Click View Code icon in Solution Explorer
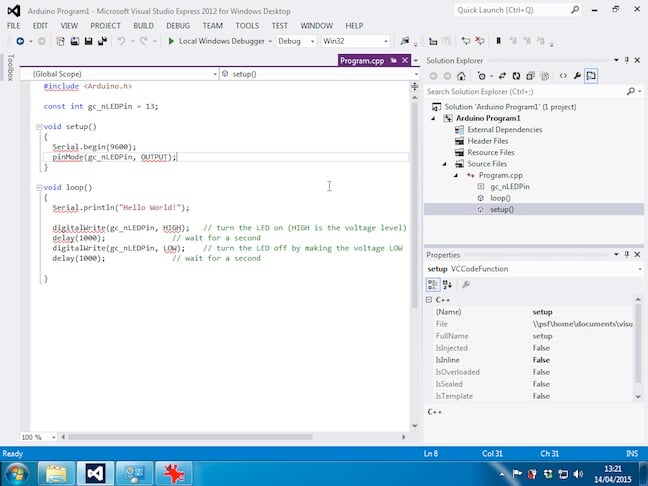Viewport: 648px width, 486px height. point(563,76)
